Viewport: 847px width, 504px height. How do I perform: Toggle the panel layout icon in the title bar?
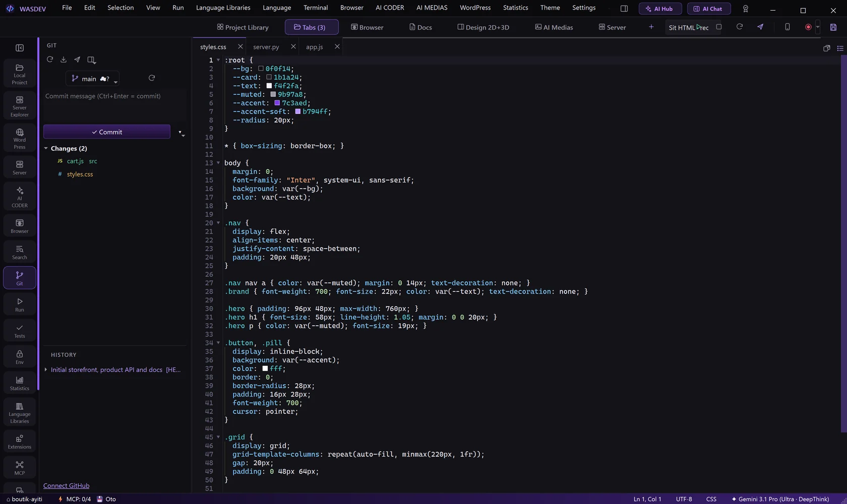click(624, 9)
